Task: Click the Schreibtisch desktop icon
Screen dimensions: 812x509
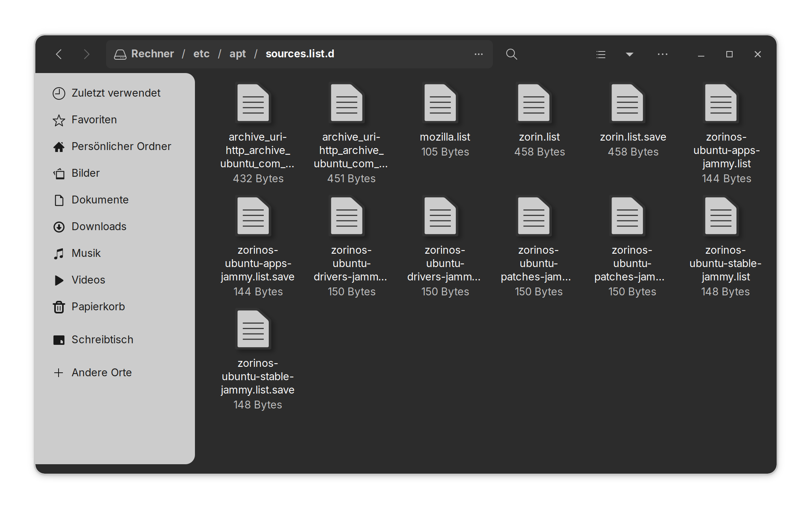Action: pos(59,340)
